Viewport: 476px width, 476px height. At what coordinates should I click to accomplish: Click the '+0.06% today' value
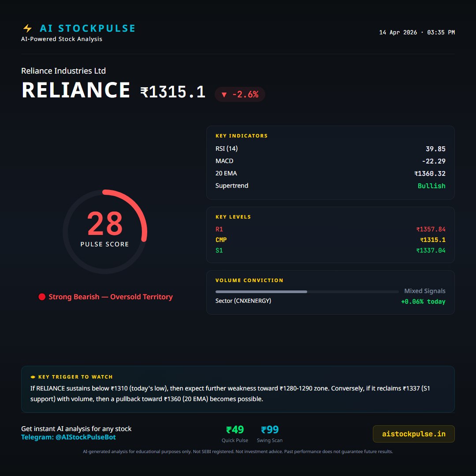point(423,301)
